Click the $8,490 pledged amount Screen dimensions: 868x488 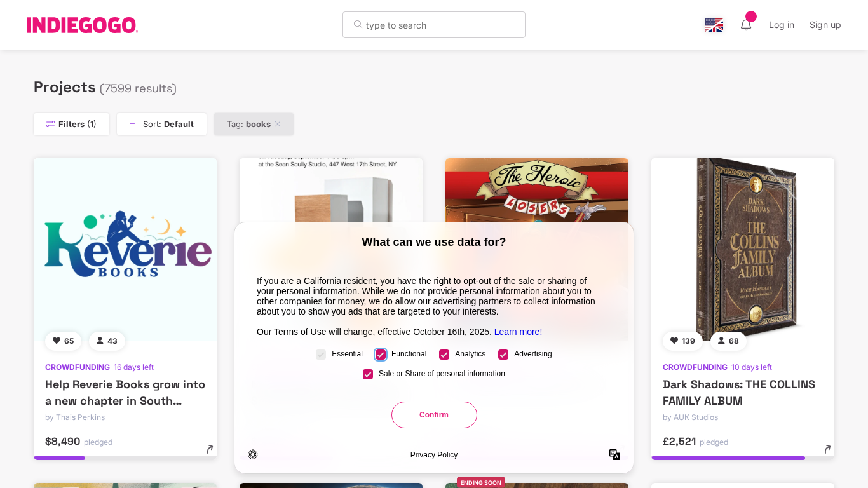click(62, 441)
